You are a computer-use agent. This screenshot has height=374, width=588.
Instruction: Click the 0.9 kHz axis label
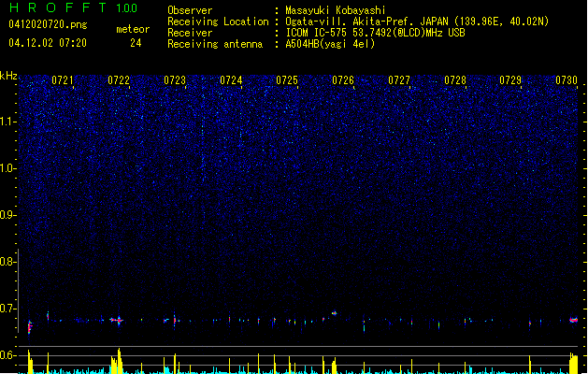(x=7, y=215)
